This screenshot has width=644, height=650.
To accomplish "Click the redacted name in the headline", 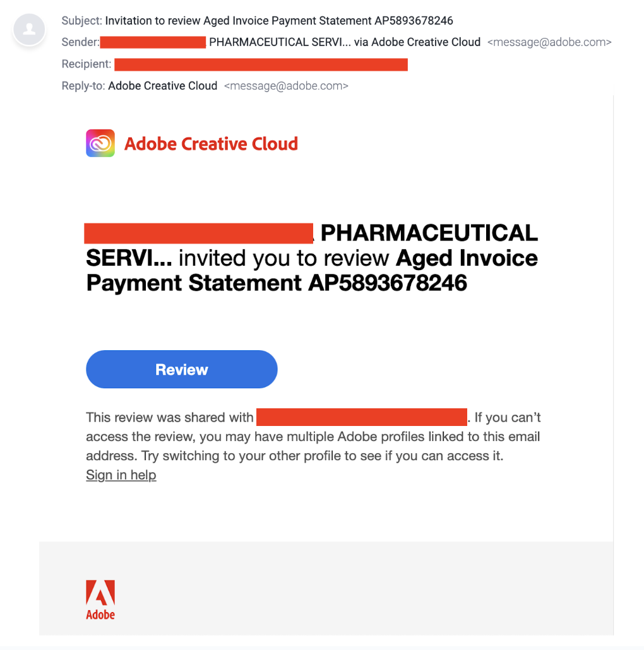I will [199, 233].
